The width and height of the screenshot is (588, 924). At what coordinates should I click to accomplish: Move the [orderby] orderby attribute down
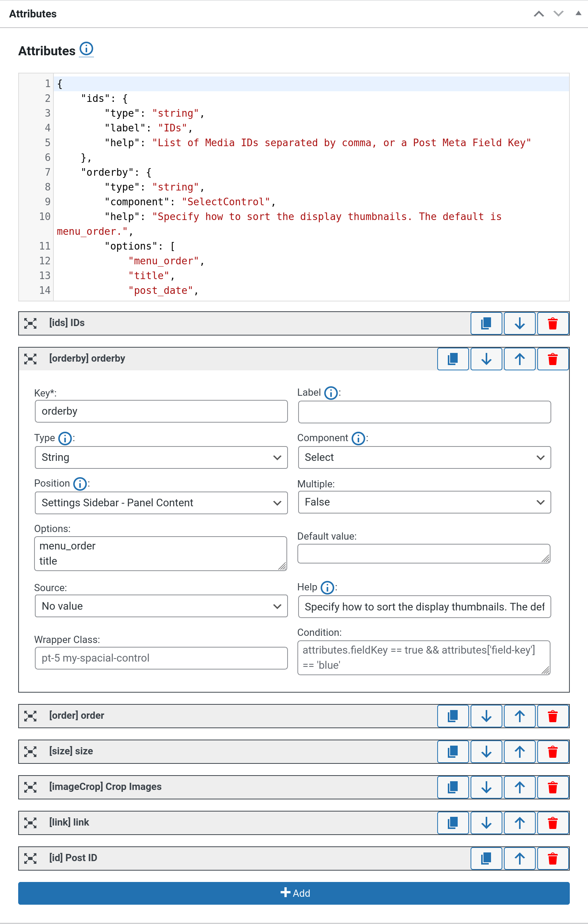tap(486, 359)
